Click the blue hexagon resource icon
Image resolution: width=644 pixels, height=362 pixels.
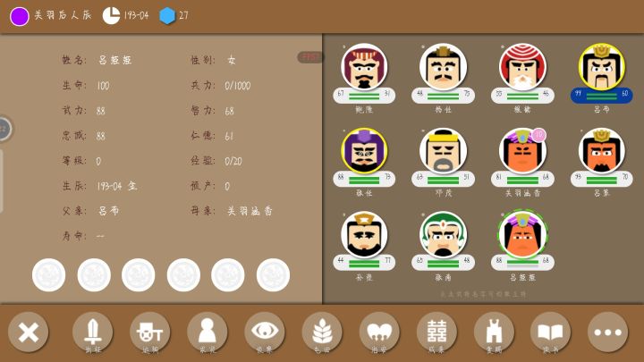167,16
